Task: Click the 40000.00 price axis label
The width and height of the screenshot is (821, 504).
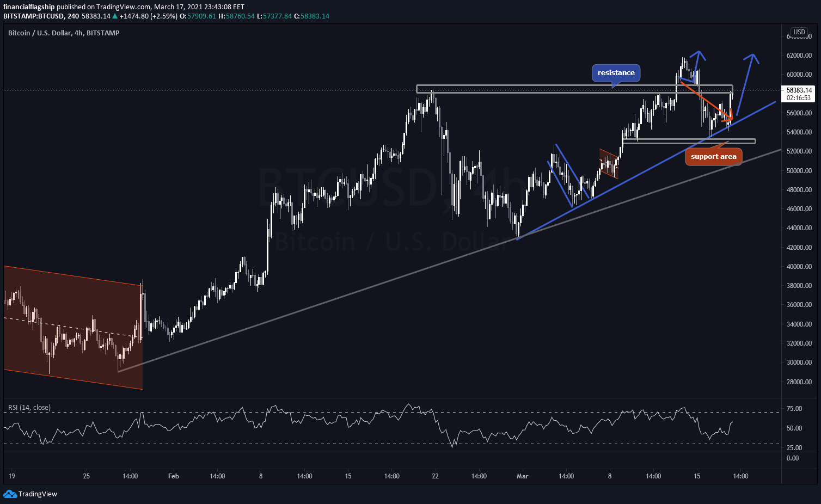Action: point(799,267)
